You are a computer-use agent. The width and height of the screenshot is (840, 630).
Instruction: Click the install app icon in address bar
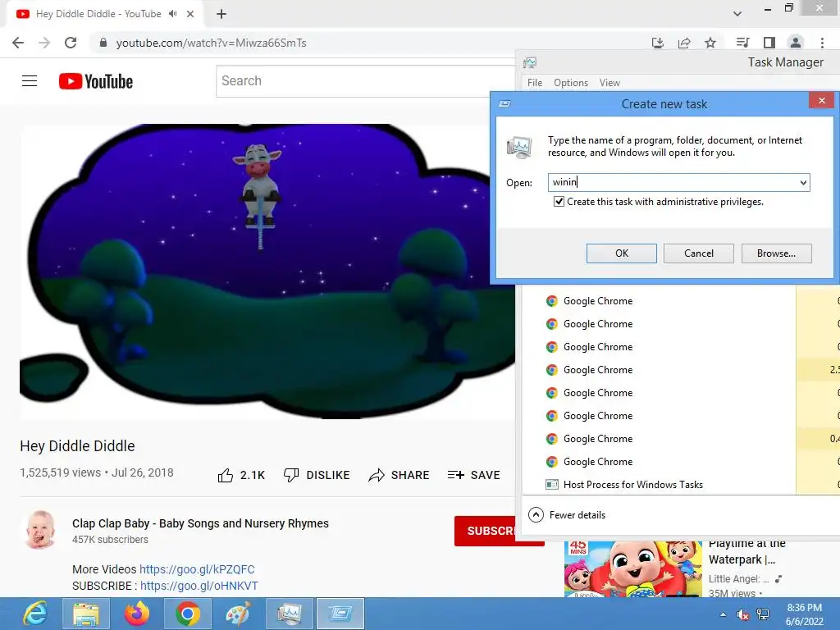click(x=658, y=43)
